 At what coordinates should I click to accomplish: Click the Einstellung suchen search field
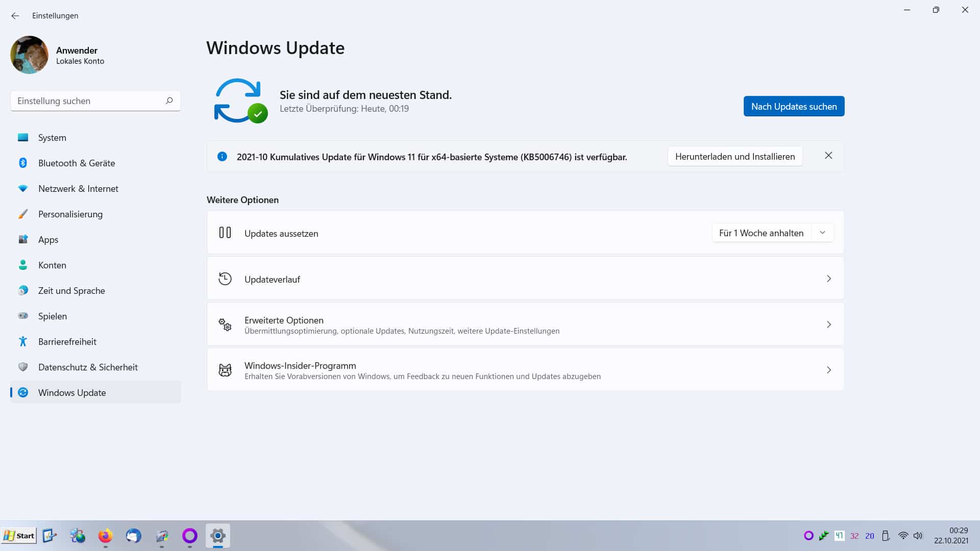click(95, 101)
